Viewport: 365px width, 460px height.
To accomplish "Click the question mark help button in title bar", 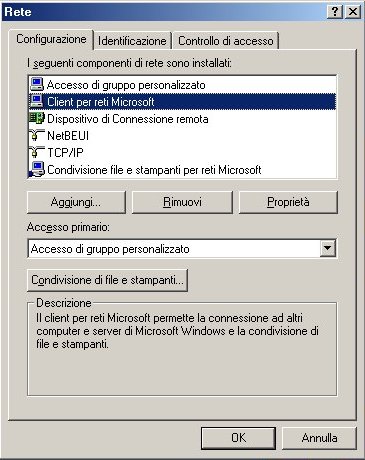I will click(335, 12).
